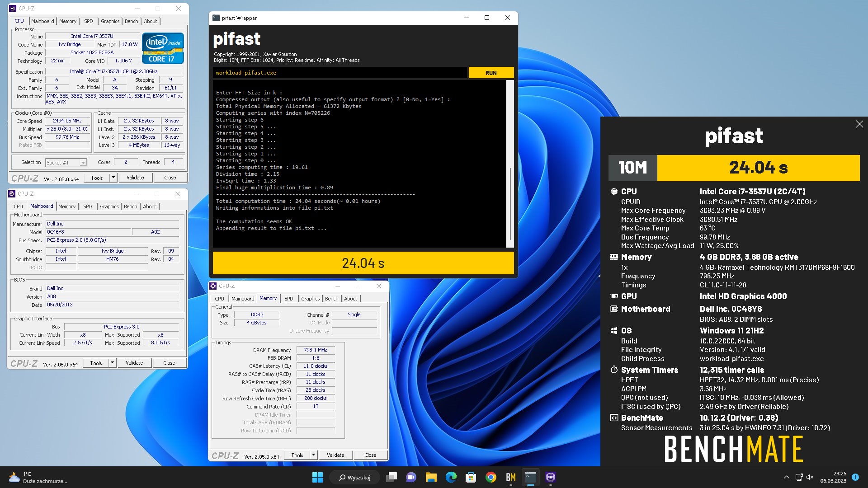Select SPD tab in Memory CPU-Z window
Viewport: 868px width, 488px height.
pos(289,299)
